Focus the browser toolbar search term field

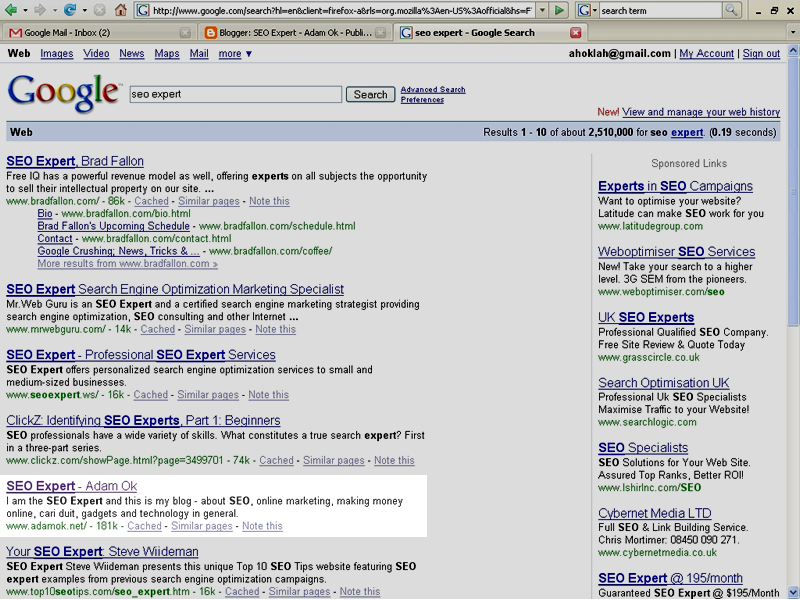coord(661,10)
